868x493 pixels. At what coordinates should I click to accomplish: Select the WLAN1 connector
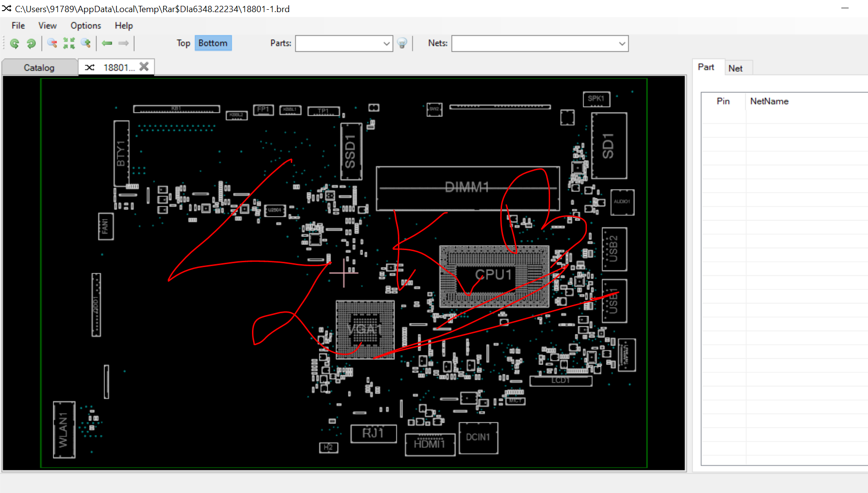click(64, 429)
